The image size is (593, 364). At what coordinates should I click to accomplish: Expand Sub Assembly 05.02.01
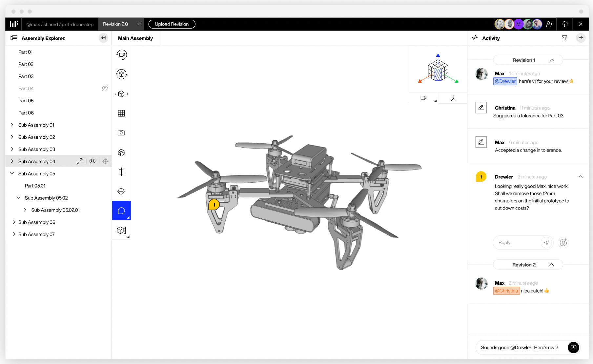click(25, 210)
